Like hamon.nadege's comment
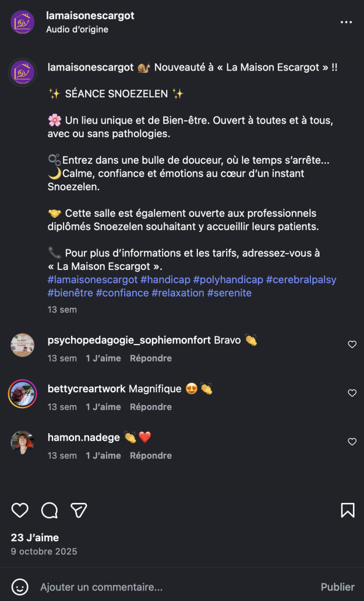This screenshot has height=601, width=364. click(352, 442)
